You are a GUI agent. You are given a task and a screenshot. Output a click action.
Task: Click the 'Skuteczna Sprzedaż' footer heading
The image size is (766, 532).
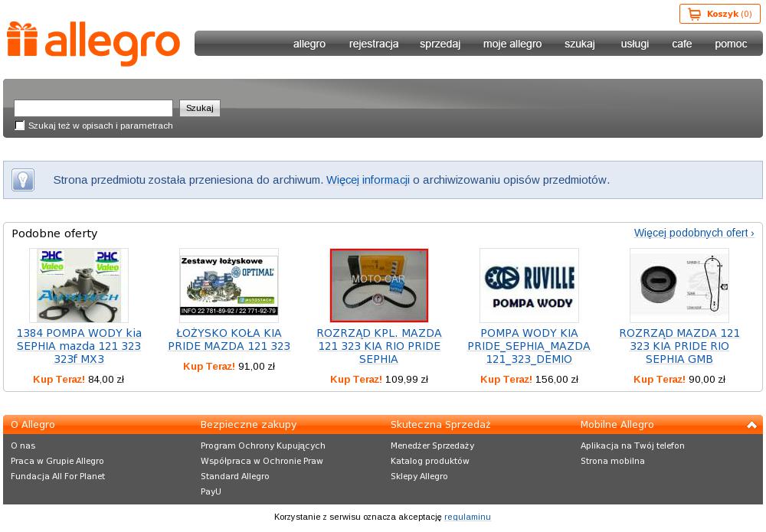(x=440, y=425)
